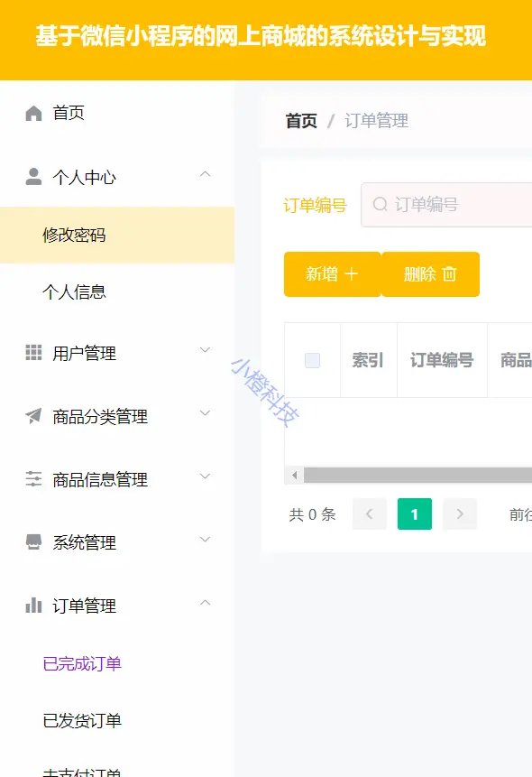Click the 订单编号 column header
This screenshot has width=532, height=777.
[442, 360]
